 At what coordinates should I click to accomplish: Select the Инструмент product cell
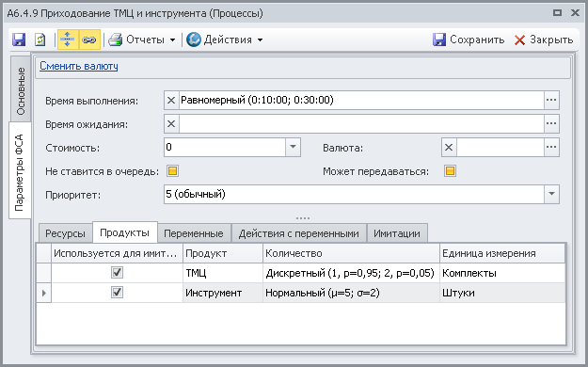[223, 293]
